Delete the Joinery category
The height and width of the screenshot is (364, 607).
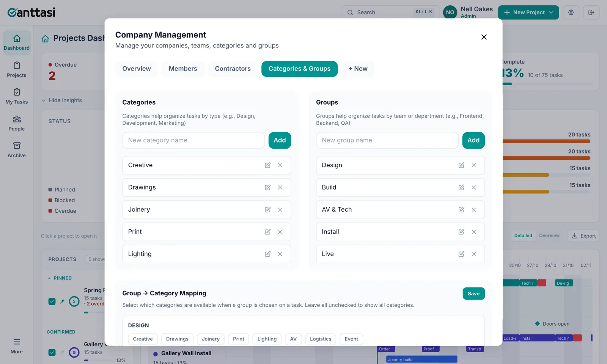(280, 210)
